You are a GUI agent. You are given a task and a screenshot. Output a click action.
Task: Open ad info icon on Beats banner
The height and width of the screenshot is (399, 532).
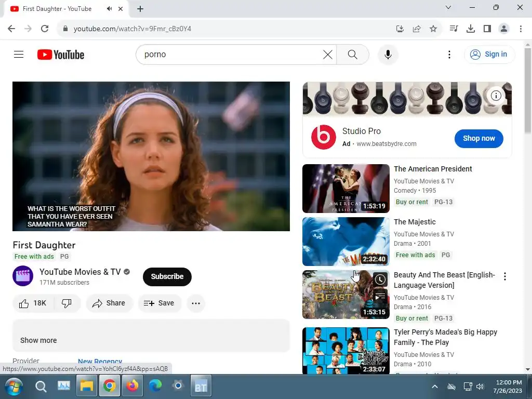pos(496,96)
